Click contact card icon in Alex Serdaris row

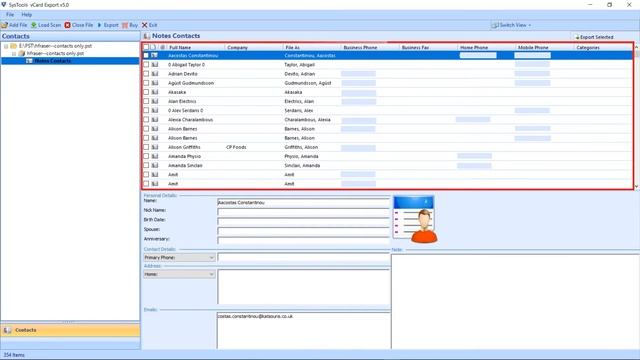[x=155, y=110]
